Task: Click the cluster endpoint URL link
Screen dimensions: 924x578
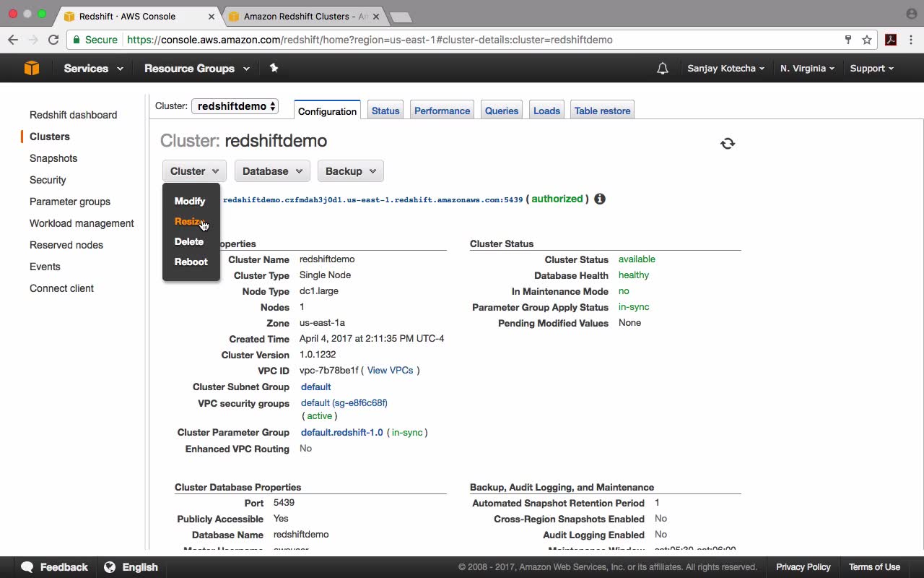Action: point(372,199)
